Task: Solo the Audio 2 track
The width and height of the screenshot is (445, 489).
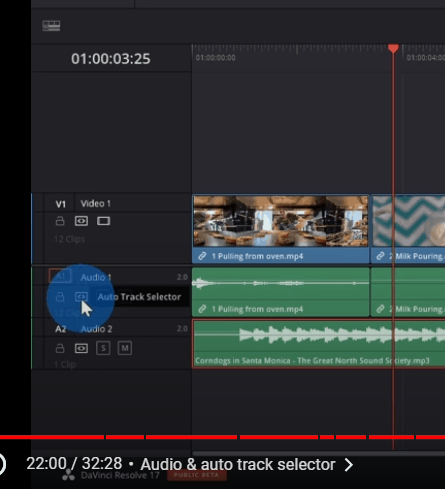Action: (103, 348)
